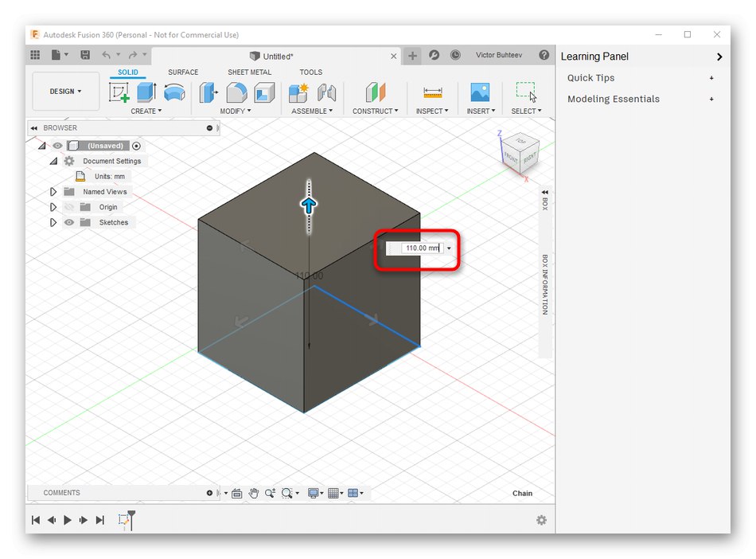
Task: Expand Quick Tips in Learning Panel
Action: point(711,78)
